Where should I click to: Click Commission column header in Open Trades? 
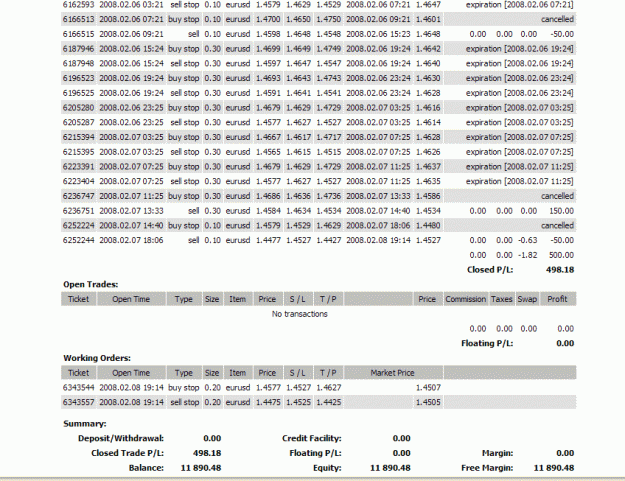pyautogui.click(x=466, y=299)
